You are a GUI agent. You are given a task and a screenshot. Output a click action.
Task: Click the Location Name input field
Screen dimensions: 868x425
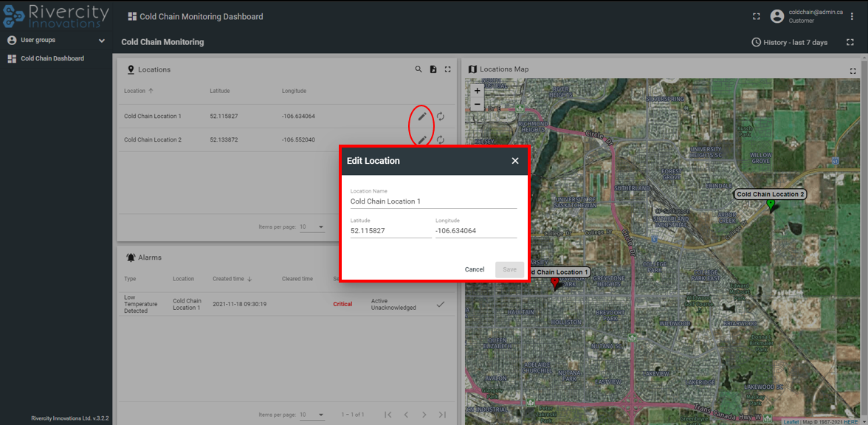pos(433,201)
